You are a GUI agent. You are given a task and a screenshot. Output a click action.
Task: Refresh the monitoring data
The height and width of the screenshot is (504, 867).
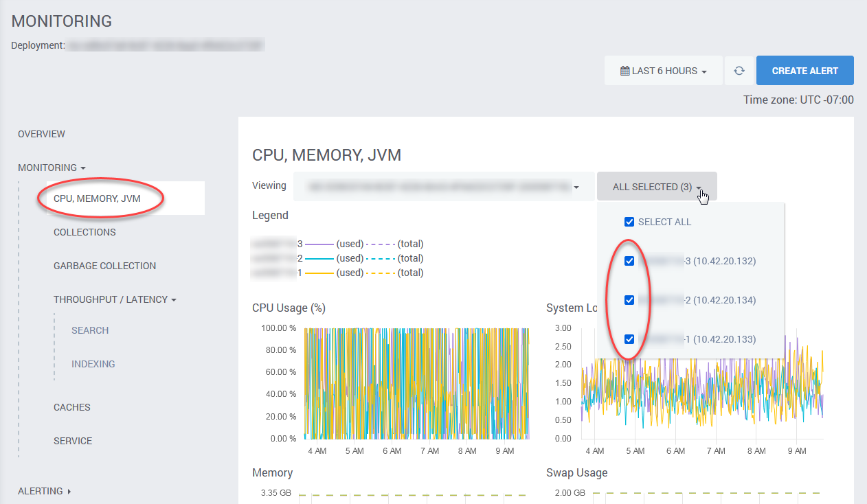pos(739,70)
